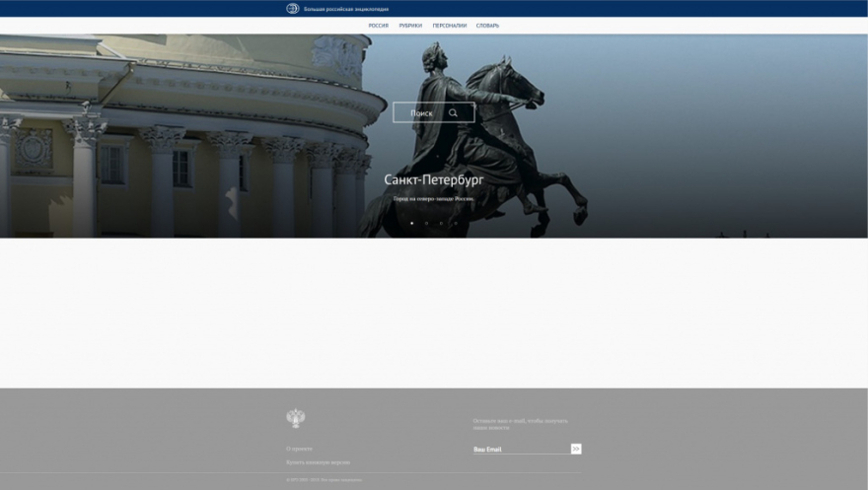
Task: Switch to the third carousel slide dot
Action: (x=441, y=223)
